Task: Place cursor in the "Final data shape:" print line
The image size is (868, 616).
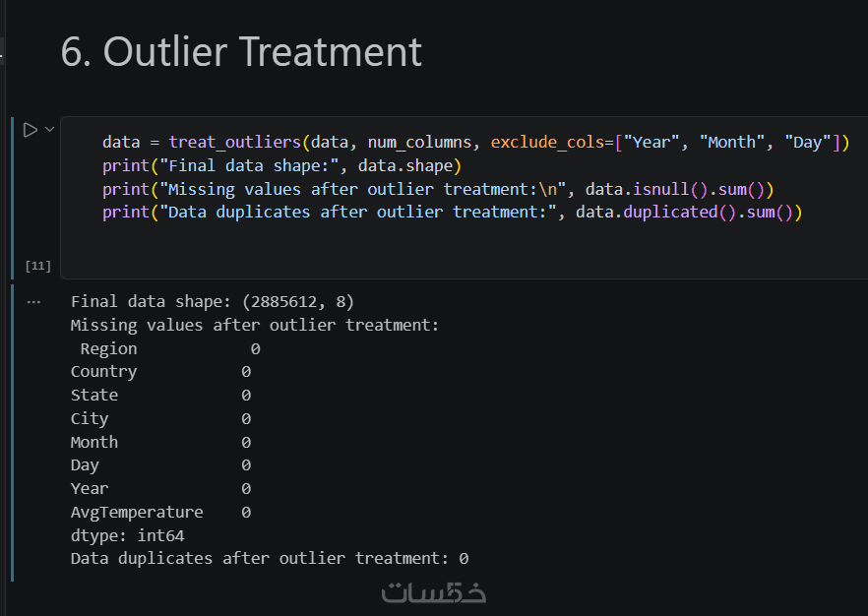Action: (281, 166)
